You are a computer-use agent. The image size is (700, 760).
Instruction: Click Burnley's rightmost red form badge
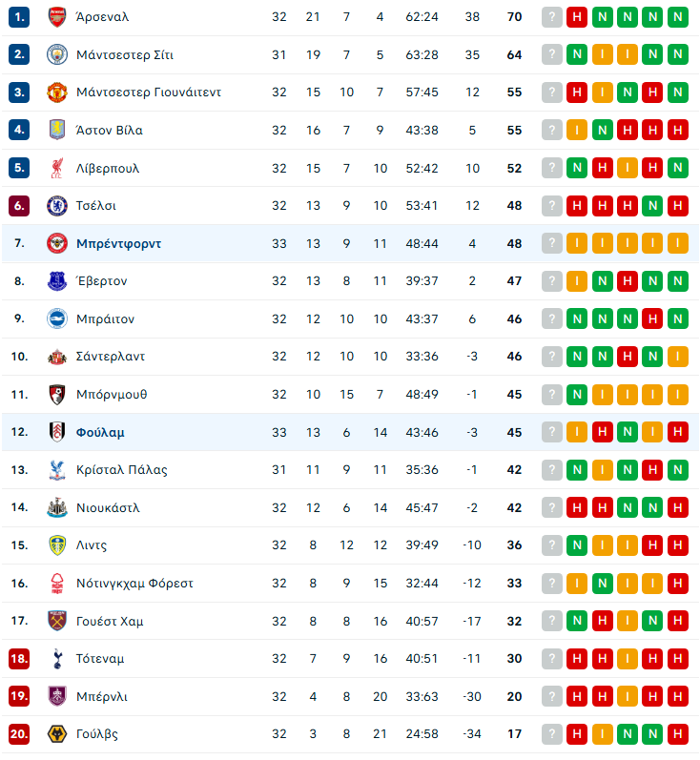677,696
